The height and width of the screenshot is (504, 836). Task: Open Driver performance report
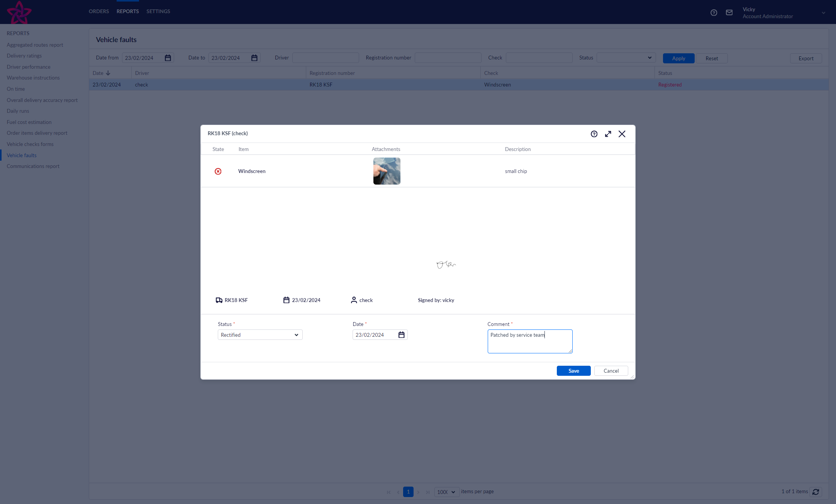(29, 67)
